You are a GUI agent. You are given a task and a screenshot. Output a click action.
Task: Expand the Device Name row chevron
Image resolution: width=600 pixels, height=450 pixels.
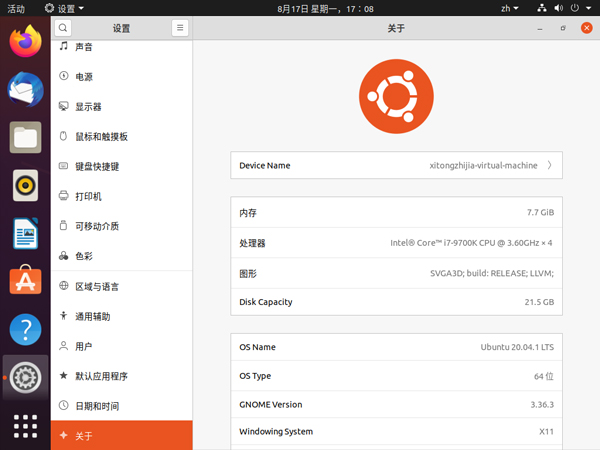point(549,165)
